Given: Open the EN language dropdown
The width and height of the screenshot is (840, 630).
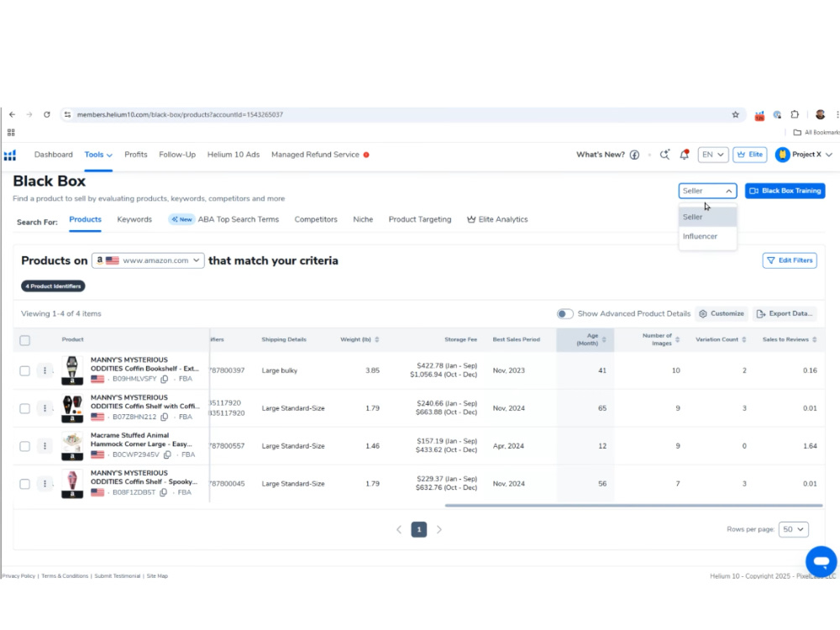Looking at the screenshot, I should tap(712, 155).
